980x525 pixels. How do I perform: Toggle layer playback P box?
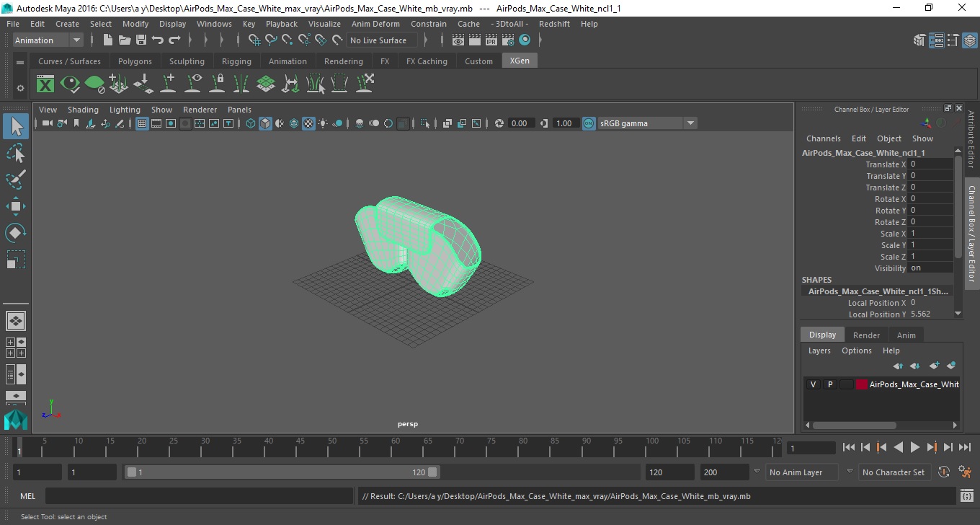point(829,384)
